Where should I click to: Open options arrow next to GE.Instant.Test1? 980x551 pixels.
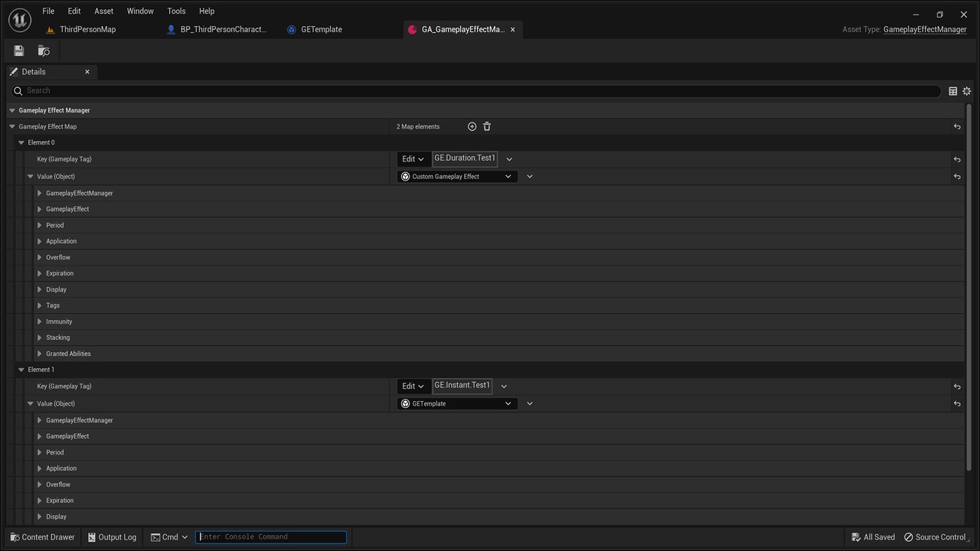[x=504, y=386]
